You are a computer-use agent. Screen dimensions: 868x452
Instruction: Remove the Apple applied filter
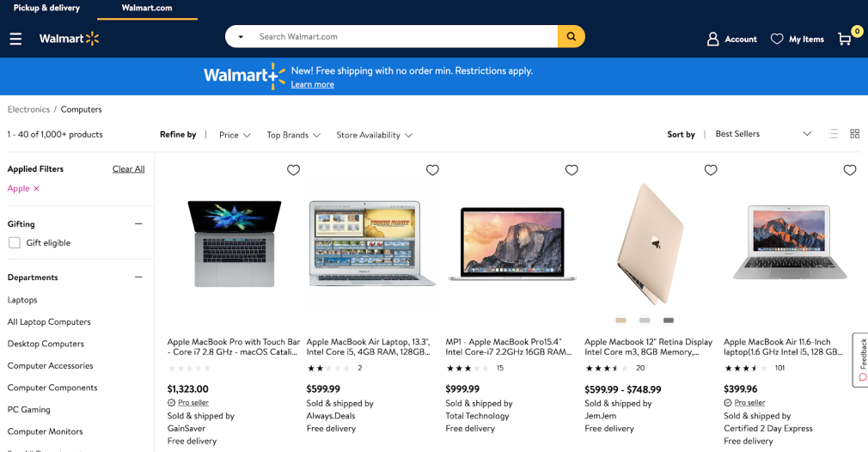[36, 189]
